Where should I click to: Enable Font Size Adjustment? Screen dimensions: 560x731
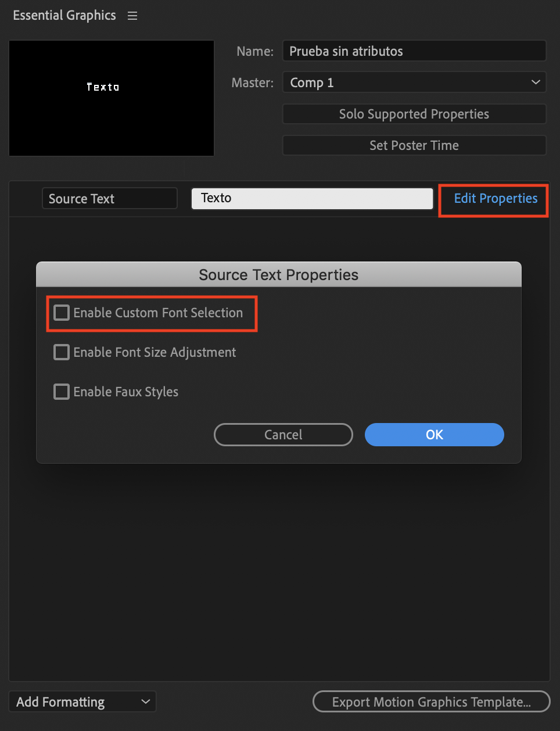point(61,352)
